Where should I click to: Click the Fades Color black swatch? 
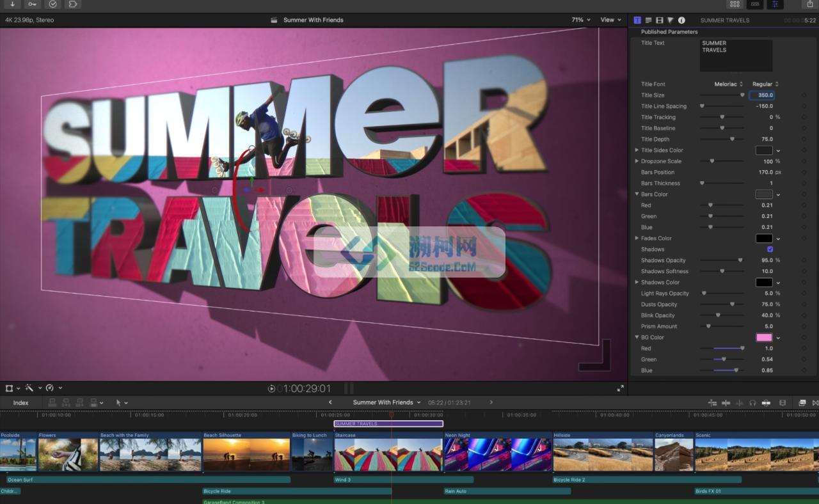(x=764, y=239)
